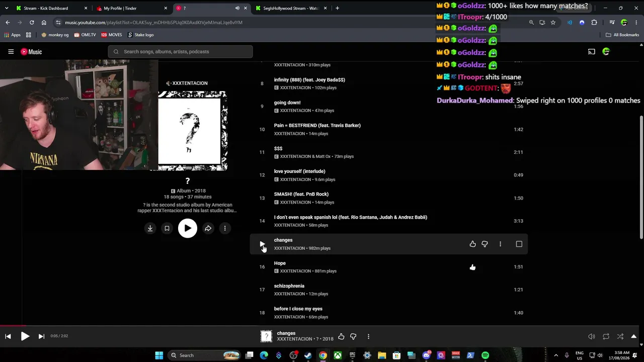This screenshot has width=644, height=362.
Task: Open Discord from the taskbar
Action: click(427, 355)
